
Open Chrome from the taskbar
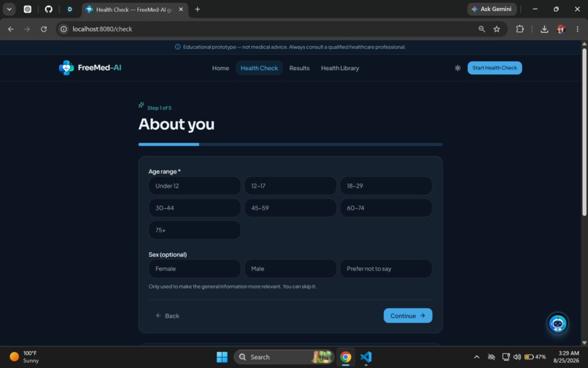click(345, 357)
